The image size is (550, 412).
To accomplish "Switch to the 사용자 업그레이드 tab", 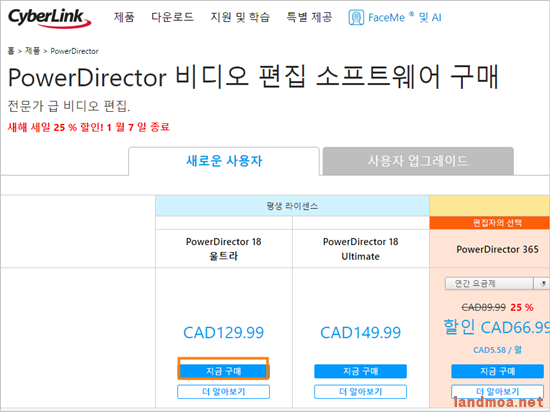I will [418, 161].
